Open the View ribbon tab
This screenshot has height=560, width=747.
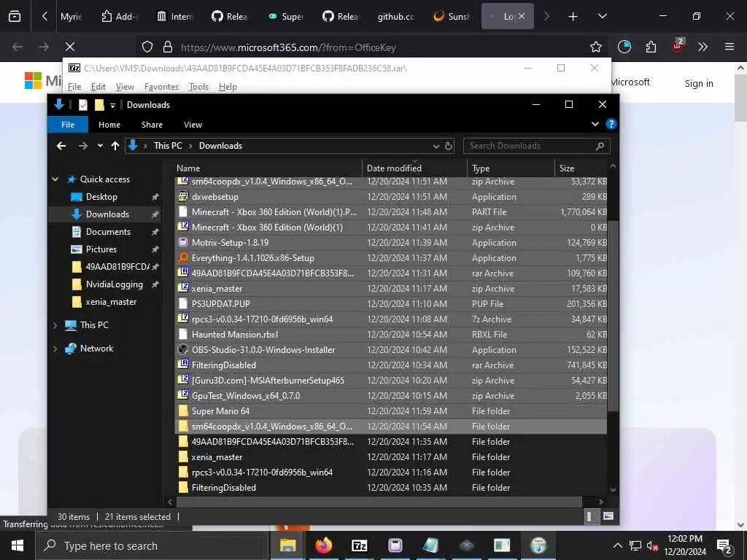[x=193, y=124]
